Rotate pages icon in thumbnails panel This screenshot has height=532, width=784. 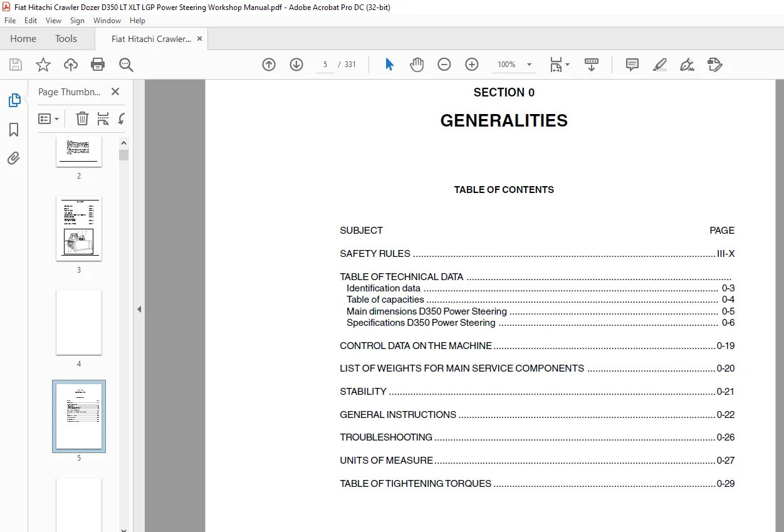[121, 118]
